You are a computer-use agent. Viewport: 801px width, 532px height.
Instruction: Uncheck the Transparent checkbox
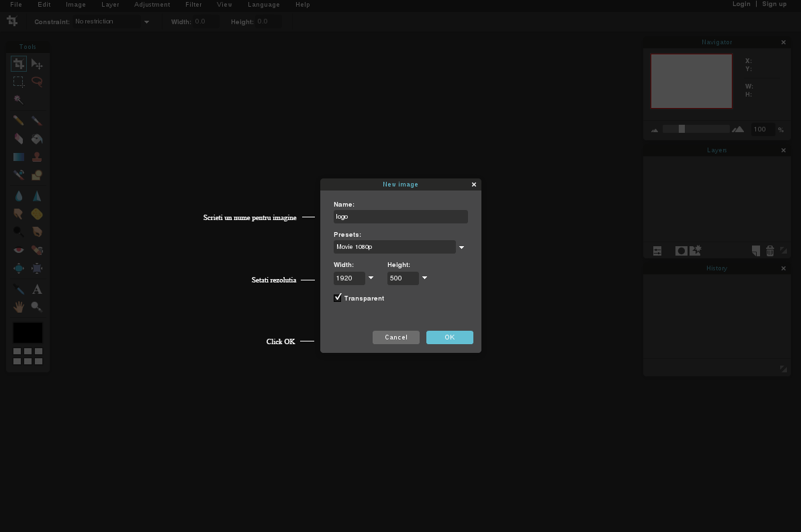pos(338,298)
